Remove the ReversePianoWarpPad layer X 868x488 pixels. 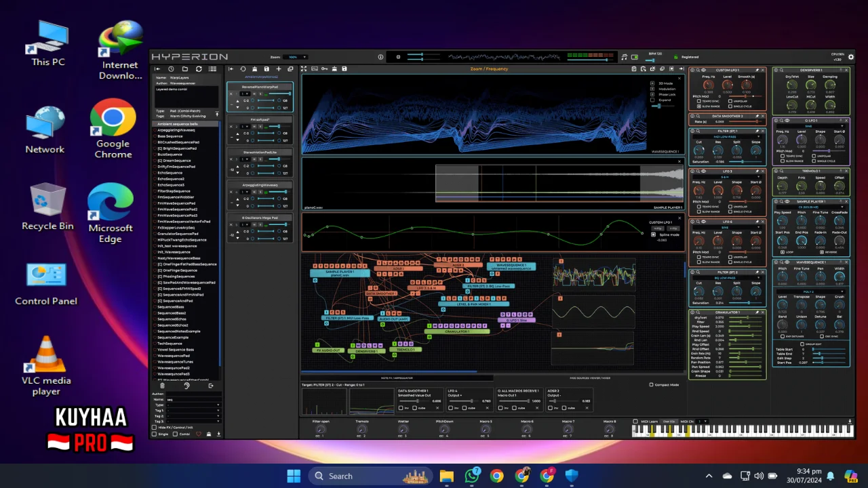pos(231,94)
